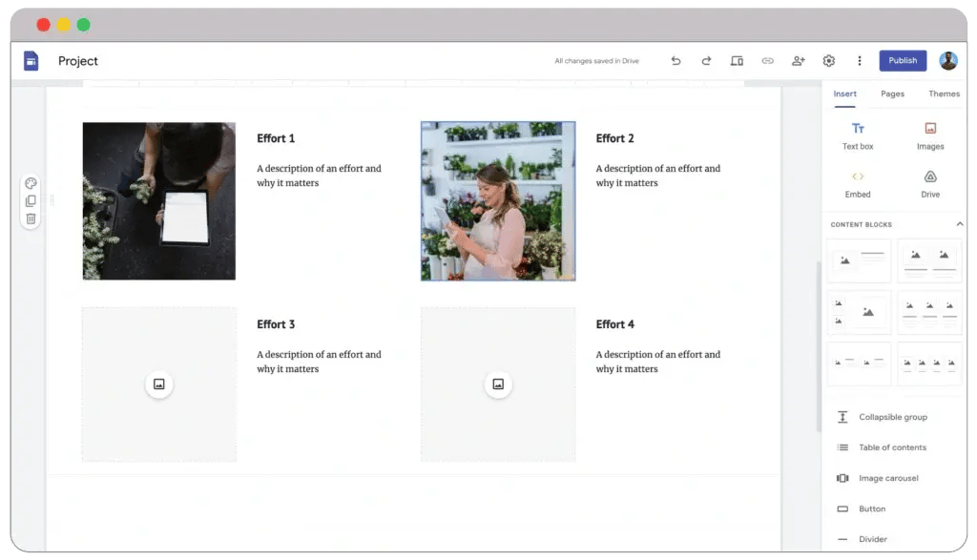Open the device preview icon
977x560 pixels.
click(x=737, y=61)
